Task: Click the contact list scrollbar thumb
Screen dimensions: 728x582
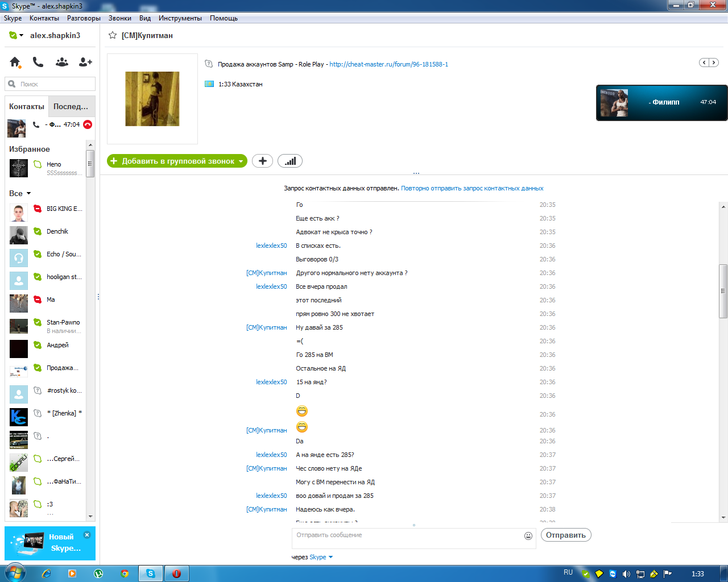Action: coord(90,164)
